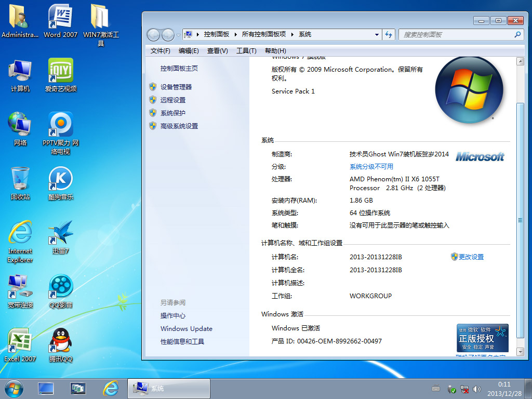Go to 控制面板主页 link
This screenshot has width=532, height=399.
(179, 69)
